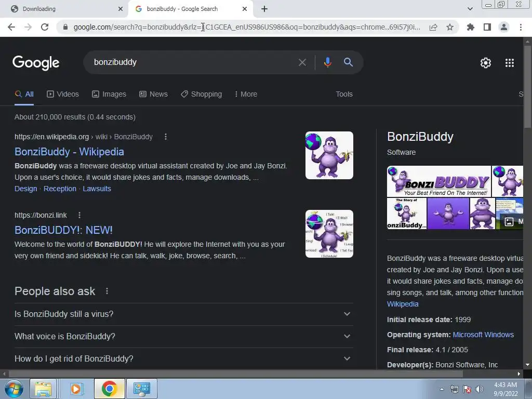The width and height of the screenshot is (532, 399).
Task: Open options menu for the Wikipedia result
Action: tap(166, 137)
